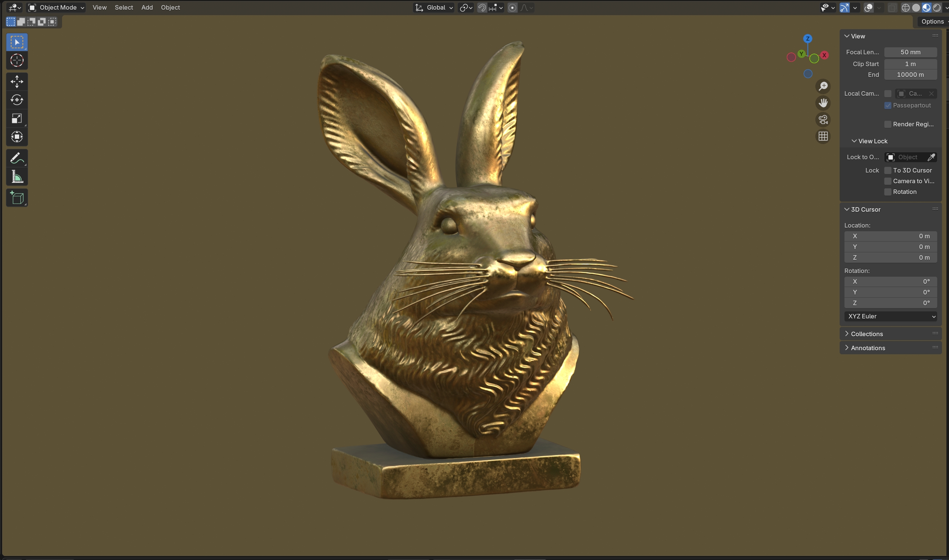949x560 pixels.
Task: Select the Scale tool
Action: pyautogui.click(x=17, y=119)
